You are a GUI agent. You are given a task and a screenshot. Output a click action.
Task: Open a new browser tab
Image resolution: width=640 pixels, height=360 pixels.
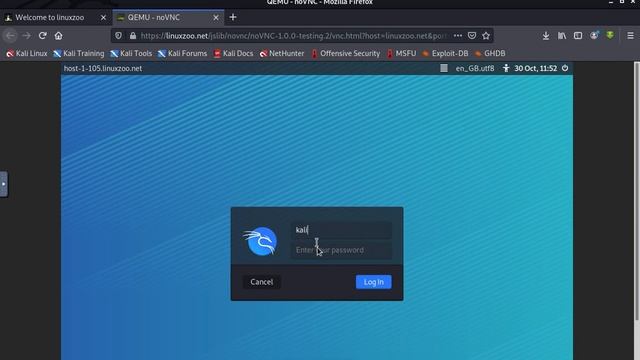coord(233,17)
